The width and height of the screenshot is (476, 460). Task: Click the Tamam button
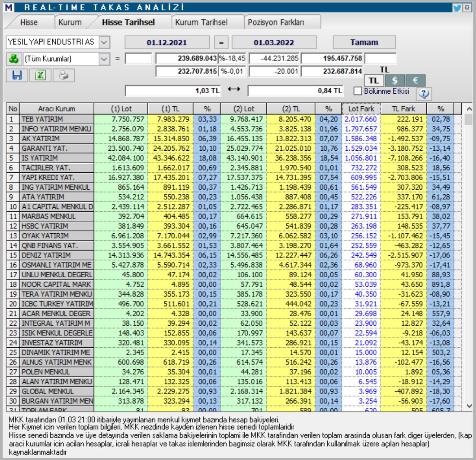click(x=364, y=42)
